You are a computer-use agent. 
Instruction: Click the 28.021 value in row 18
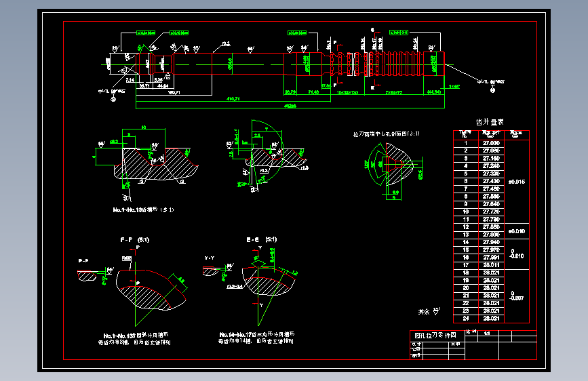coord(491,273)
